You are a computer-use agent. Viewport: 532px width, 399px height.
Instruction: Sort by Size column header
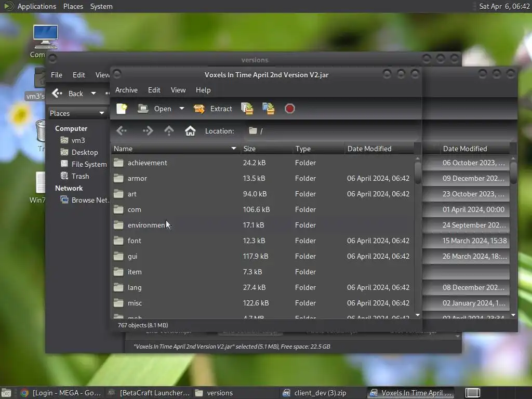pyautogui.click(x=267, y=149)
